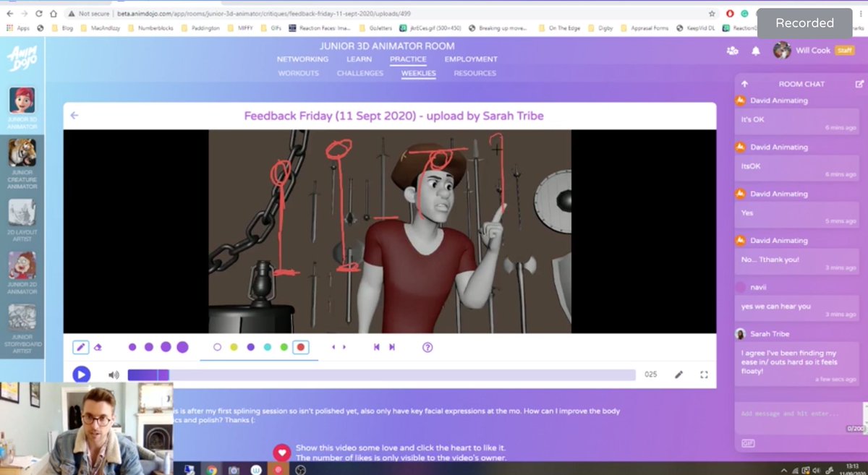The height and width of the screenshot is (475, 868).
Task: Pick the green drawing color
Action: pos(284,347)
